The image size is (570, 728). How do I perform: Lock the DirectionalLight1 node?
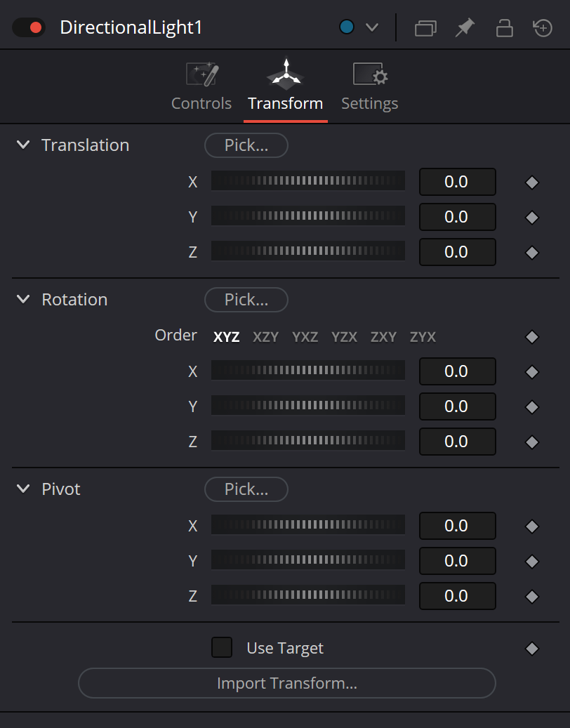click(504, 27)
